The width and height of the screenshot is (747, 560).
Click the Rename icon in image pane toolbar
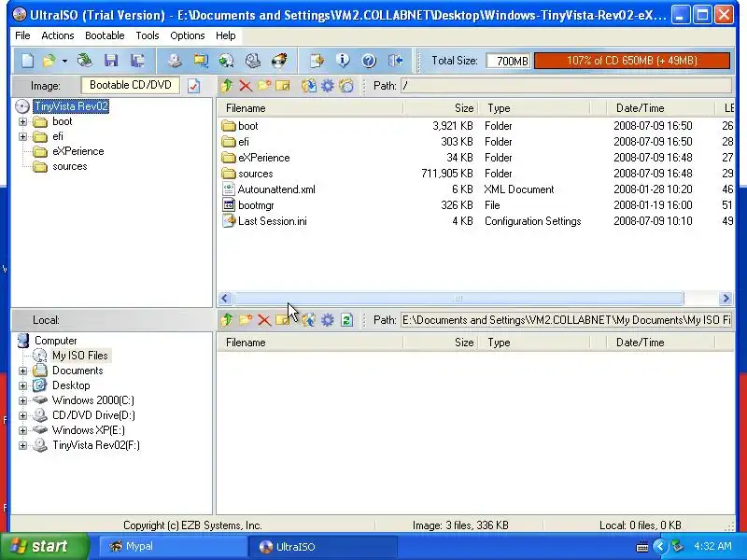(283, 86)
